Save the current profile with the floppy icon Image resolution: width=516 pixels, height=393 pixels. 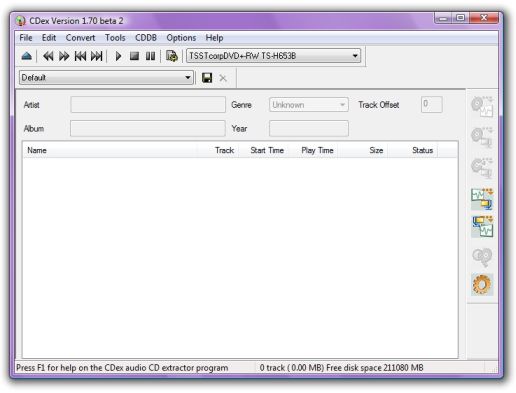click(x=207, y=78)
